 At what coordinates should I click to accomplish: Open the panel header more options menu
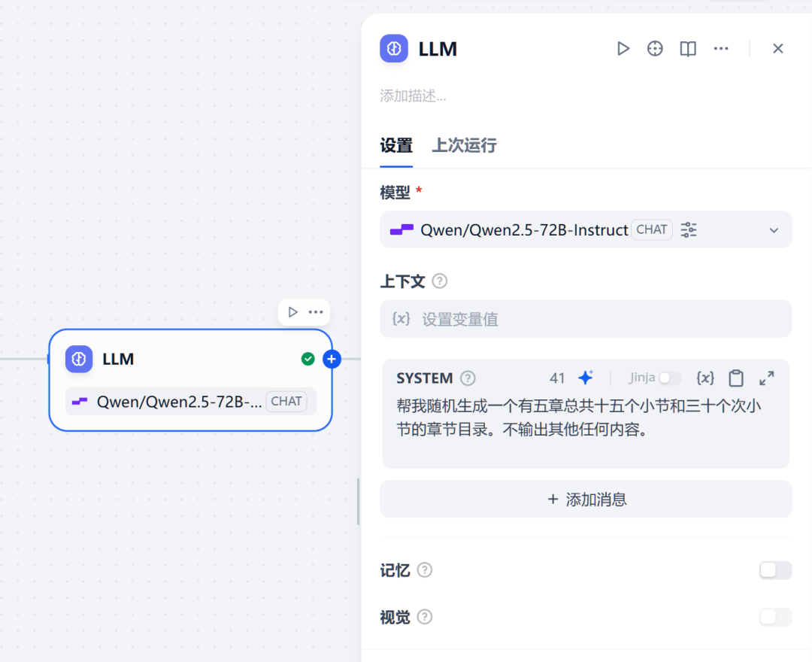click(x=721, y=48)
